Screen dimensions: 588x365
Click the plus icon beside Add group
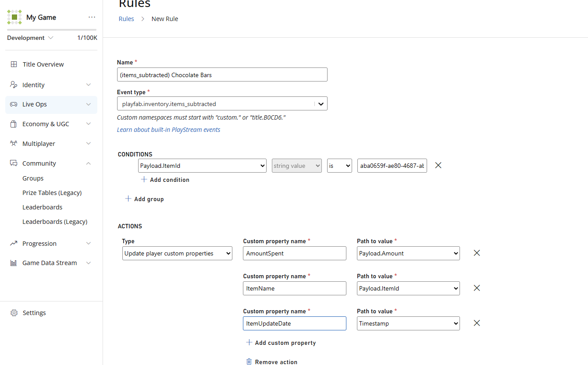pyautogui.click(x=128, y=198)
